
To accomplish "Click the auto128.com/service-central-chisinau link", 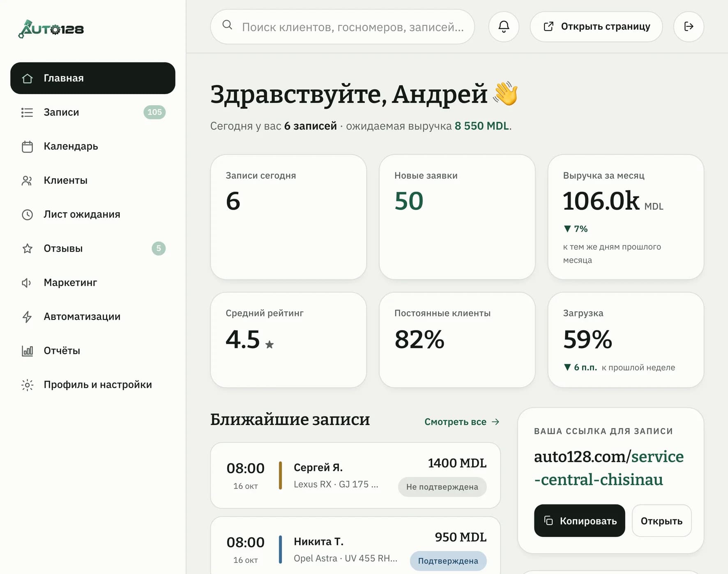I will 609,468.
